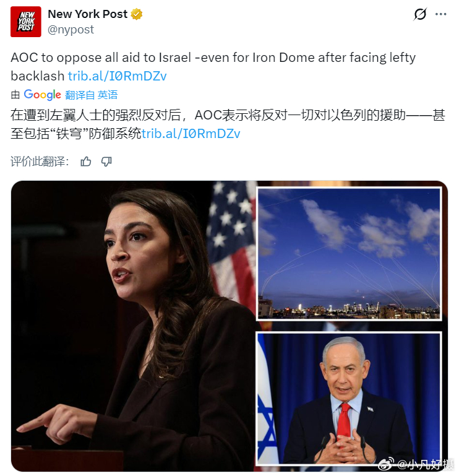Click the English tweet text
459x476 pixels.
[x=213, y=67]
